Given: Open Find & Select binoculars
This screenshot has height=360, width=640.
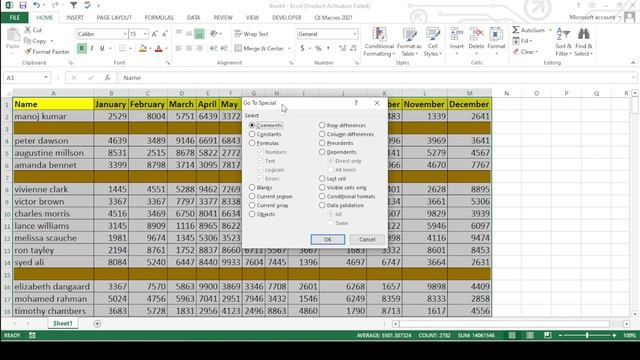Looking at the screenshot, I should point(584,42).
